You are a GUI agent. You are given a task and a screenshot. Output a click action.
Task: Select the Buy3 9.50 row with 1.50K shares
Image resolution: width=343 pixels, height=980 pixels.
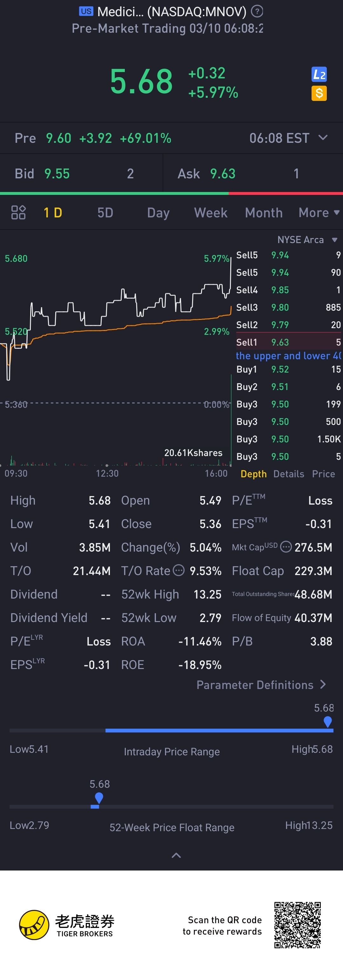[289, 439]
